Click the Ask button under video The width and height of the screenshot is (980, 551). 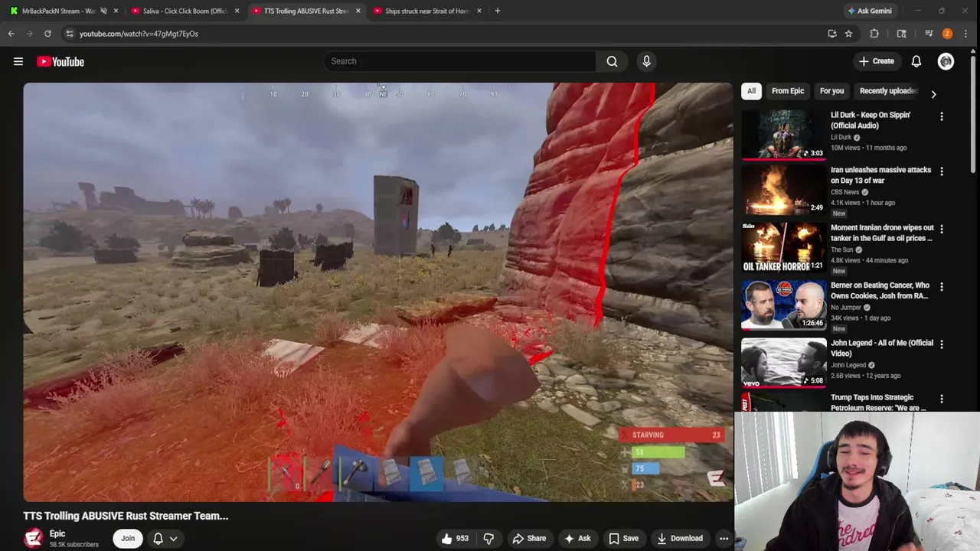click(x=577, y=539)
